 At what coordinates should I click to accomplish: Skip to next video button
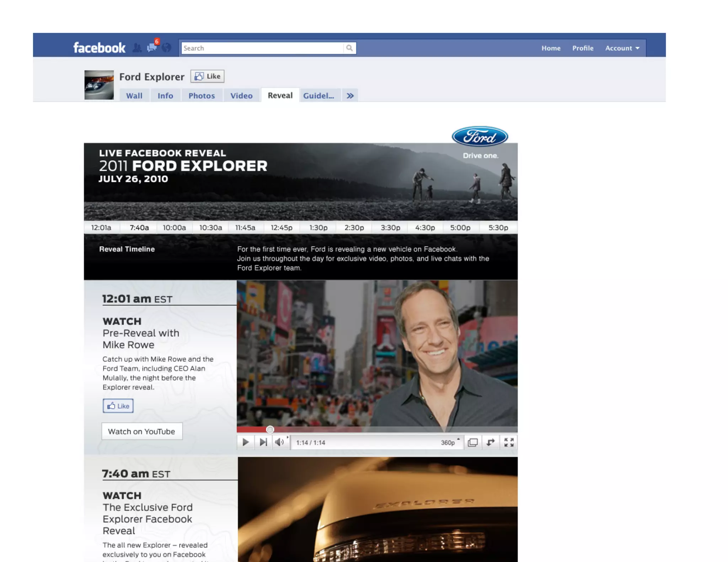tap(263, 442)
